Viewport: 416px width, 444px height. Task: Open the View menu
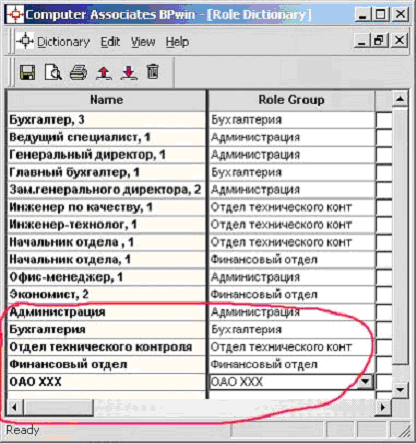click(143, 42)
